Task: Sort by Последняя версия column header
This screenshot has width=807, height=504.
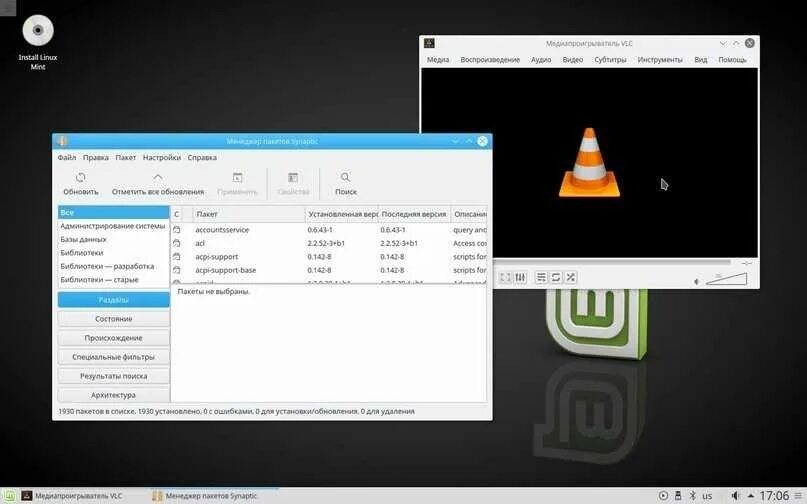Action: point(414,214)
